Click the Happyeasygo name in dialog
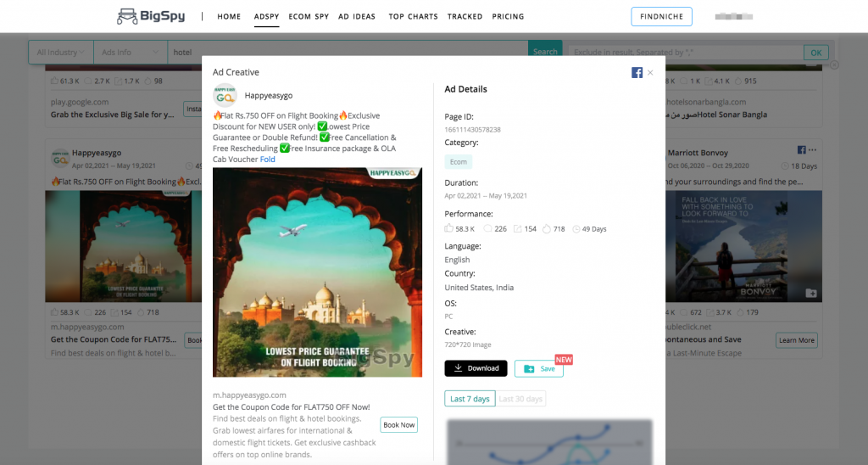Viewport: 868px width, 465px height. (x=269, y=96)
